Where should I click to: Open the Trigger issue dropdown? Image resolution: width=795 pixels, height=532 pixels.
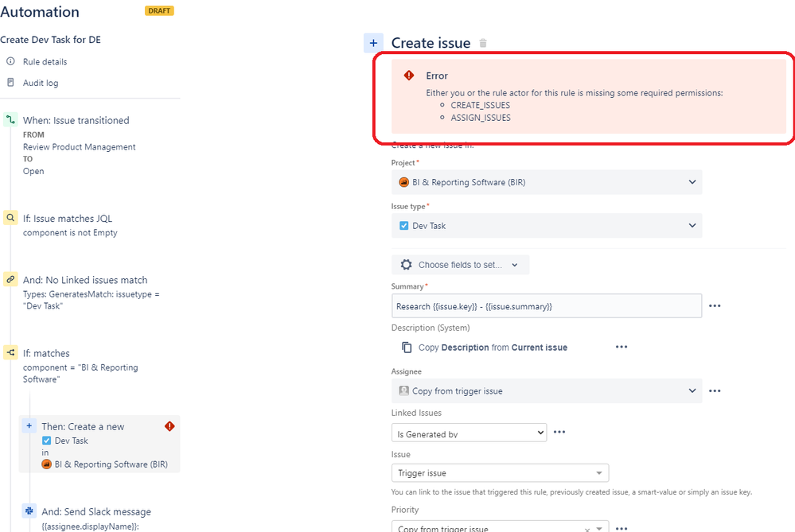[x=500, y=472]
